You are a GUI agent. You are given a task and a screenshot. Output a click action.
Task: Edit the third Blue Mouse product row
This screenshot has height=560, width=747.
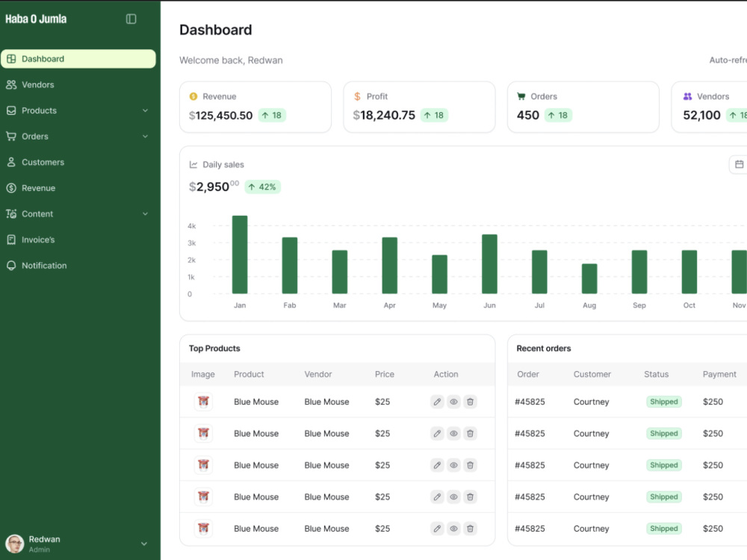(x=437, y=465)
